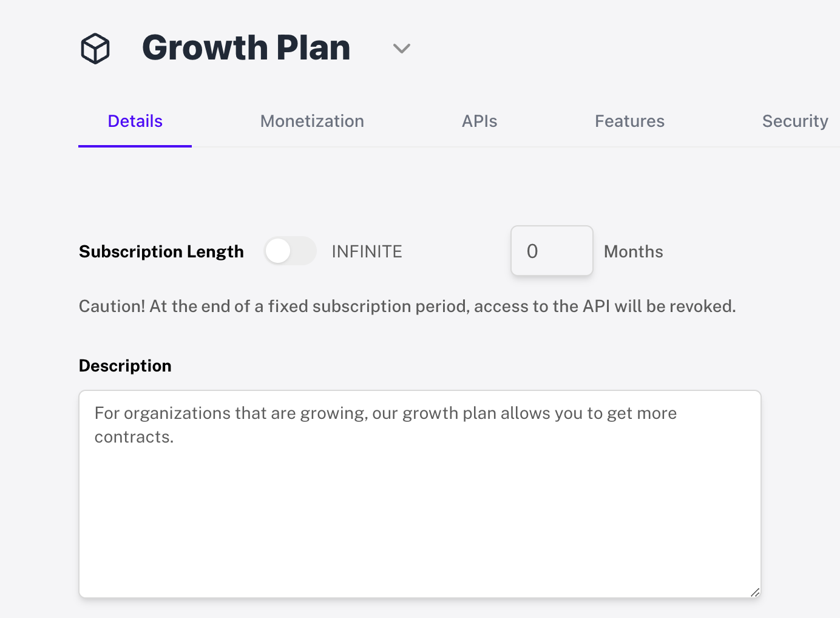Open the plan switcher arrow next to title

pyautogui.click(x=401, y=48)
